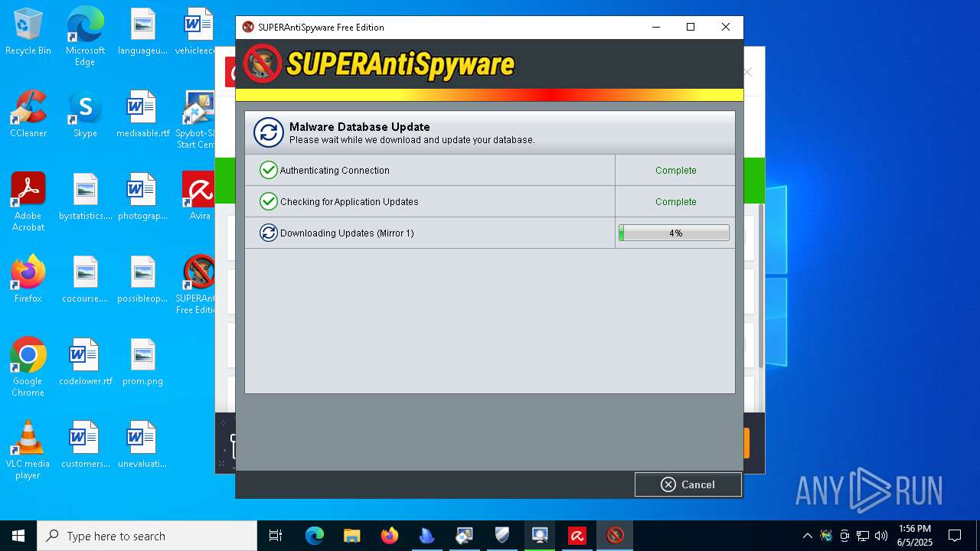Open Task View from the taskbar

point(276,536)
